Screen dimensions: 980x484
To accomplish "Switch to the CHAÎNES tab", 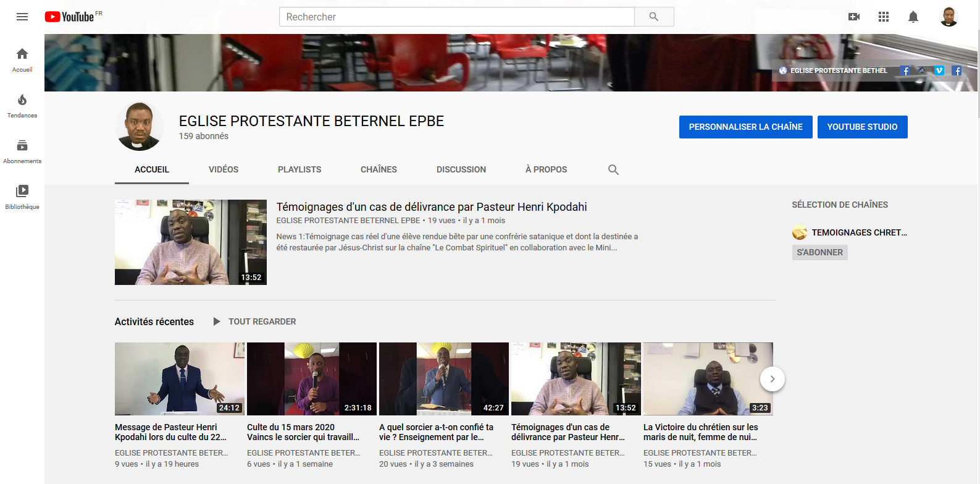I will click(379, 169).
